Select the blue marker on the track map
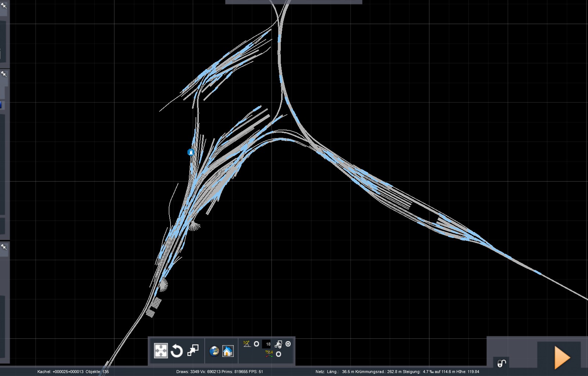The image size is (588, 376). click(x=190, y=152)
